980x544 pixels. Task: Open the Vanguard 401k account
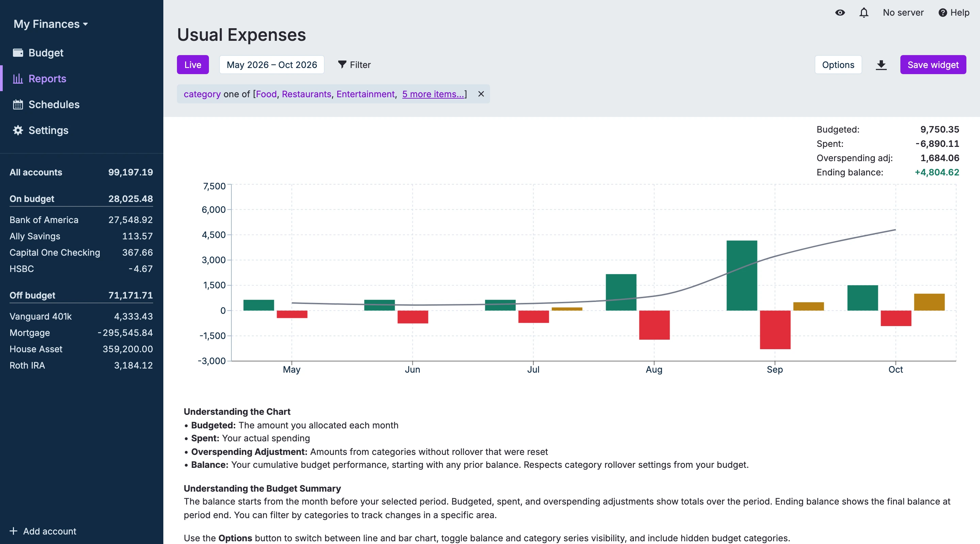pyautogui.click(x=81, y=316)
